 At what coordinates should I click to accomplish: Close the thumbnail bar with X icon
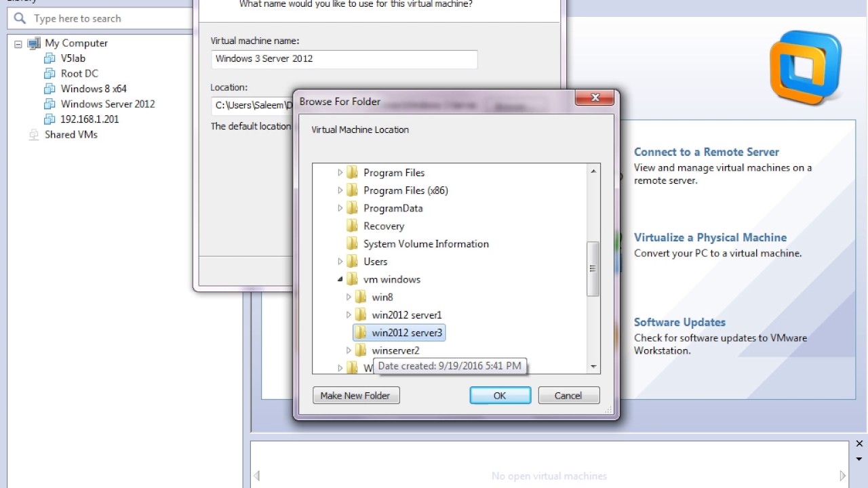859,444
